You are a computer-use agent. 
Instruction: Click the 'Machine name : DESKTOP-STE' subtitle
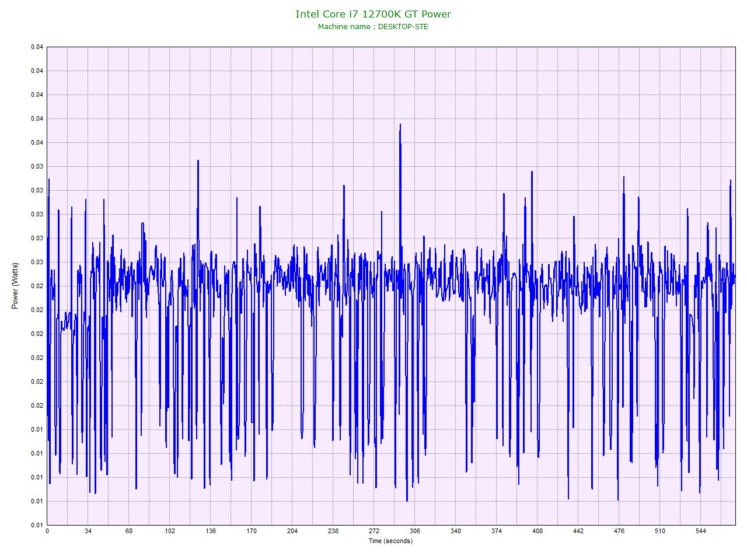373,27
